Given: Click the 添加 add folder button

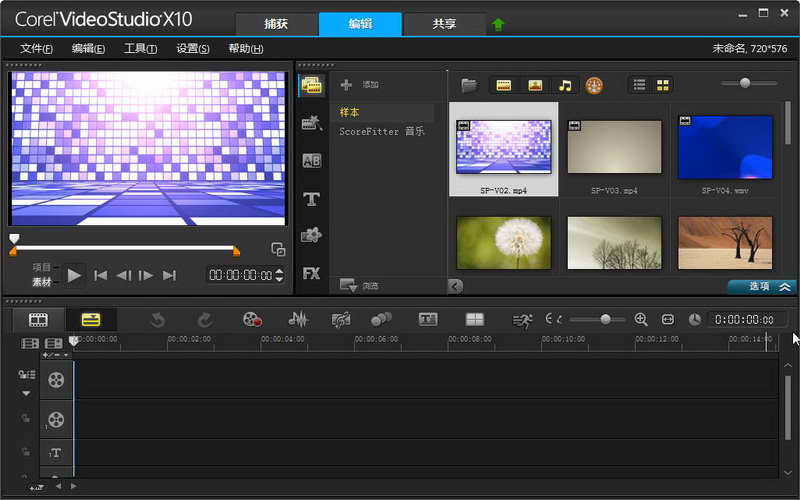Looking at the screenshot, I should click(x=360, y=85).
